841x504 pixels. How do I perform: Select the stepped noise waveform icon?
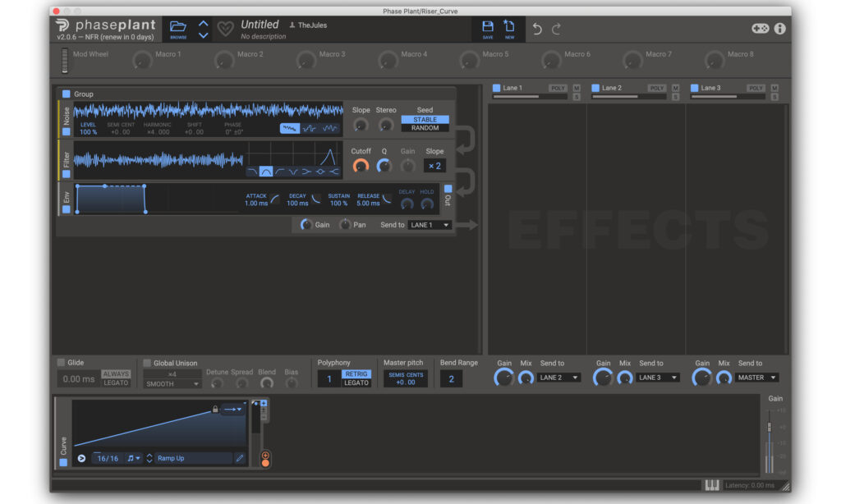coord(310,128)
